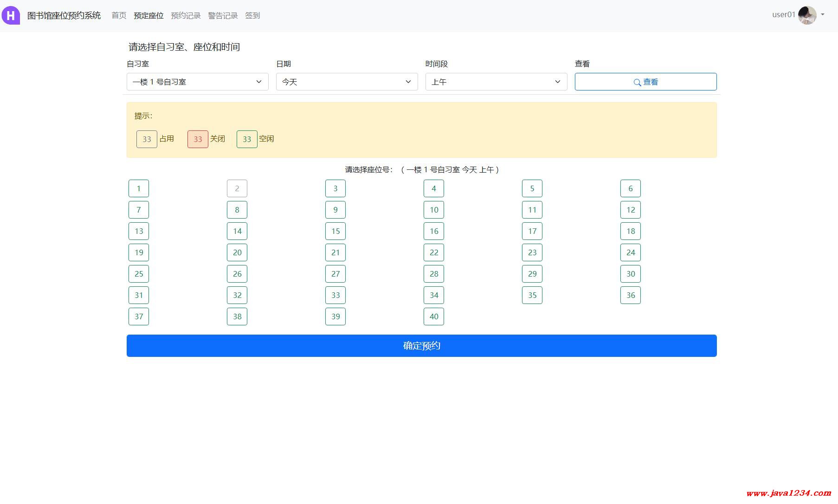Click the red 关闭 legend swatch
This screenshot has width=838, height=504.
click(x=198, y=139)
